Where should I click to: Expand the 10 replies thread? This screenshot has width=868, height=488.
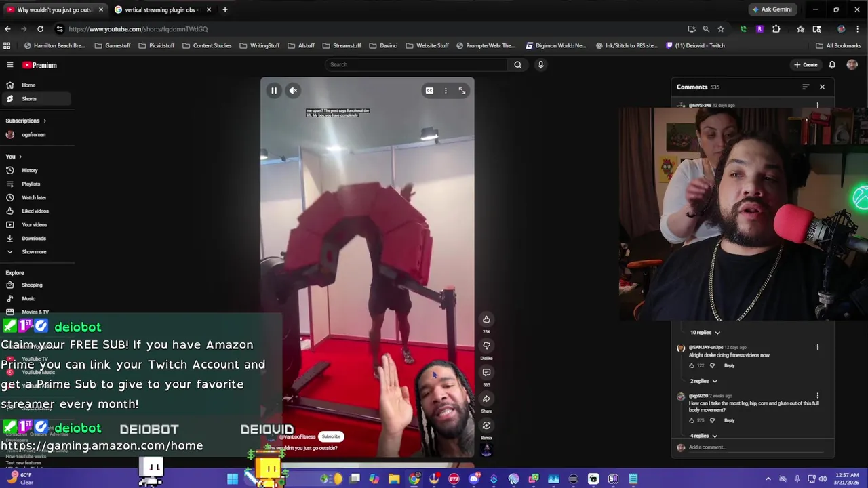705,333
